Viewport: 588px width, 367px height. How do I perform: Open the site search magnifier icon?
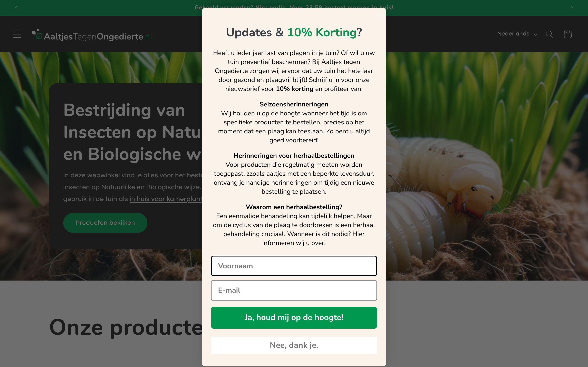pos(549,34)
